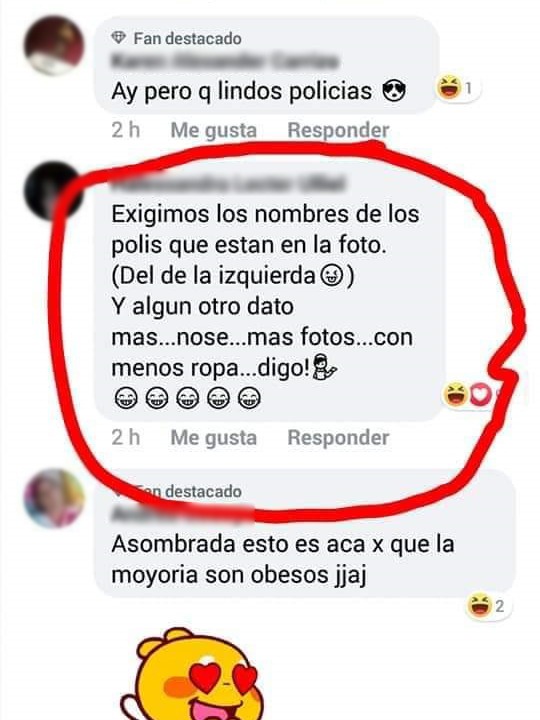View heart reaction on 'Exigimos' comment
The image size is (540, 720).
pyautogui.click(x=480, y=395)
